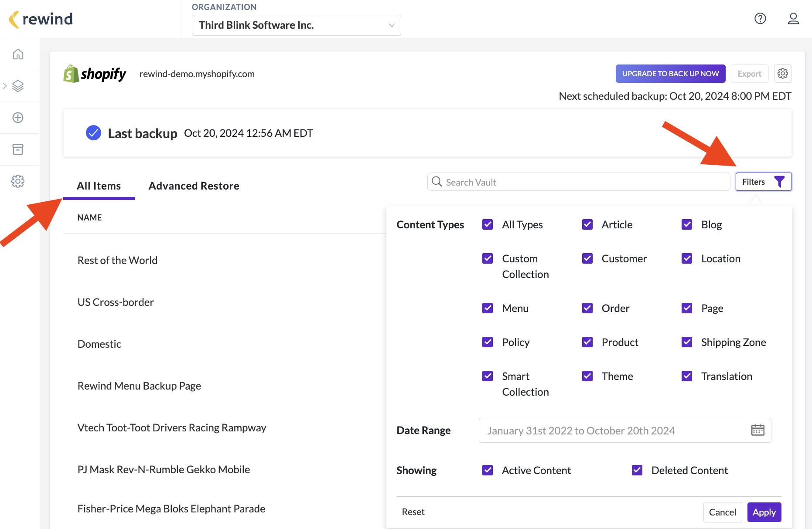Toggle the Deleted Content checkbox
Screen dimensions: 812x529
click(637, 470)
